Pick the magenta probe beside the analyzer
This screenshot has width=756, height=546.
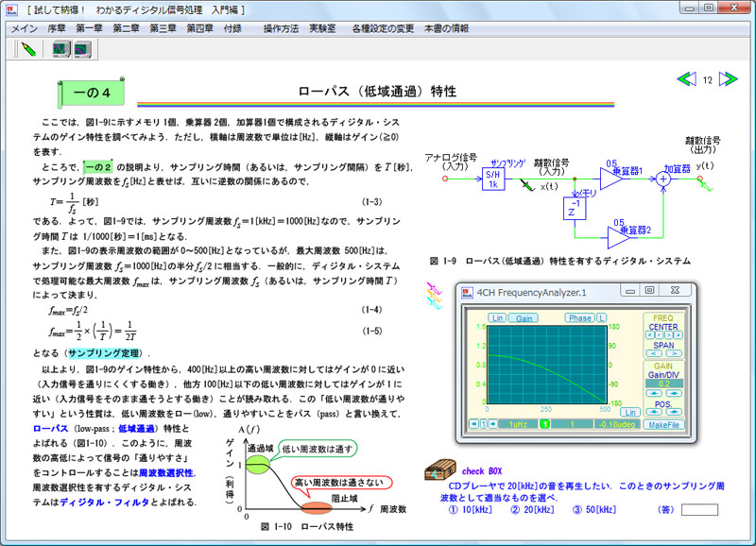434,289
